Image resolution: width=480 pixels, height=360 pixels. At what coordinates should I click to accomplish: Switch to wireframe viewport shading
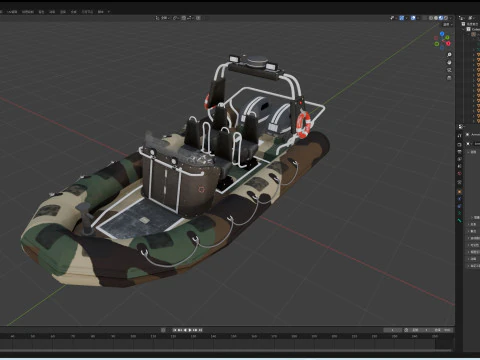tap(431, 18)
